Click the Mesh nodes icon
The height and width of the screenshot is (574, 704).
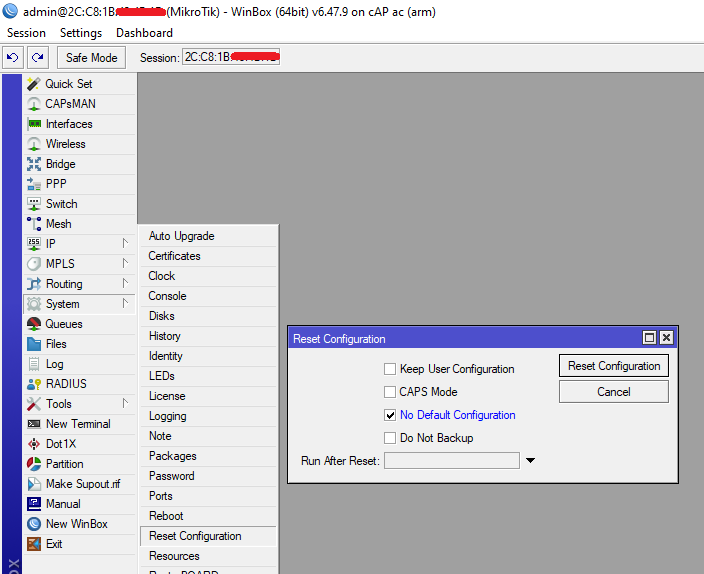point(34,224)
